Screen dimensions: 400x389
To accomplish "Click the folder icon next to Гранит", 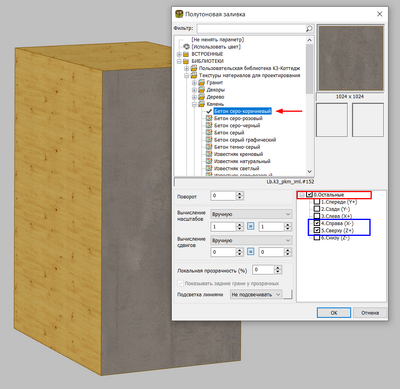I will pyautogui.click(x=201, y=83).
